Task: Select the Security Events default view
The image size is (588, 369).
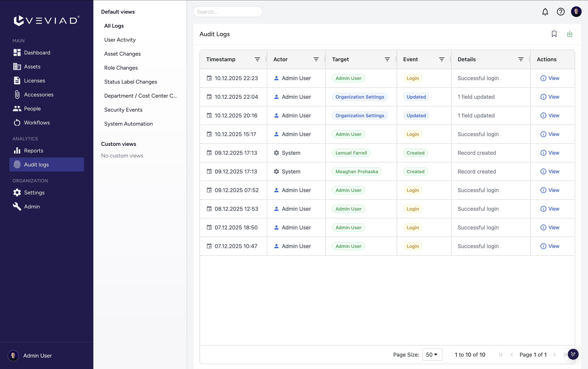Action: pyautogui.click(x=123, y=110)
